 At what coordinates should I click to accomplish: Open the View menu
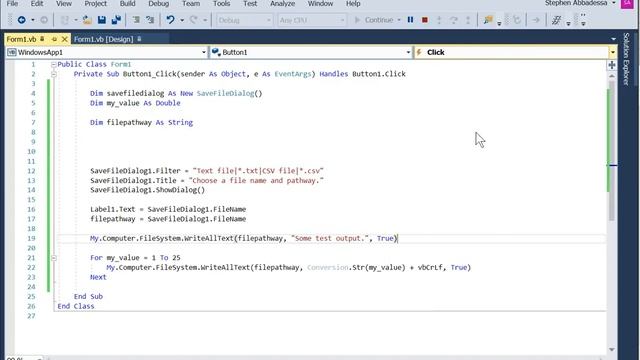tap(64, 4)
